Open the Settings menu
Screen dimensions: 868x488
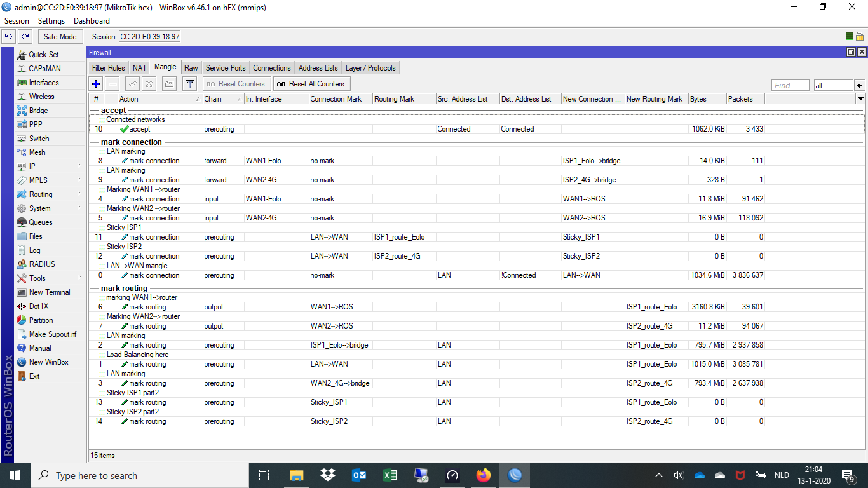[51, 20]
